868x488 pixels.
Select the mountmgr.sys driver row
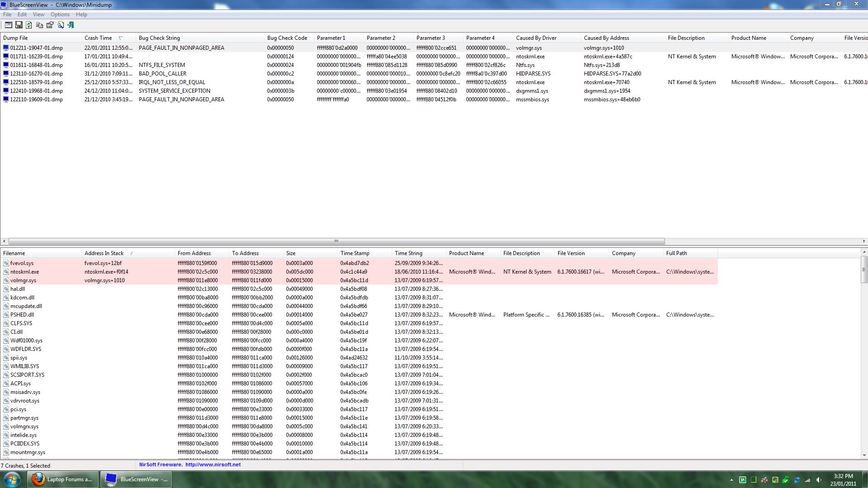click(x=359, y=452)
